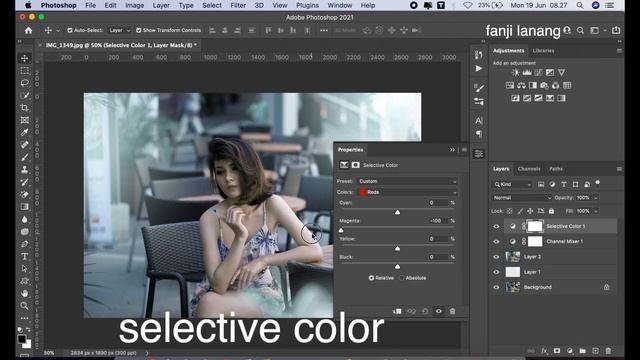Select the Zoom tool
Viewport: 640px width, 360px height.
click(x=24, y=306)
